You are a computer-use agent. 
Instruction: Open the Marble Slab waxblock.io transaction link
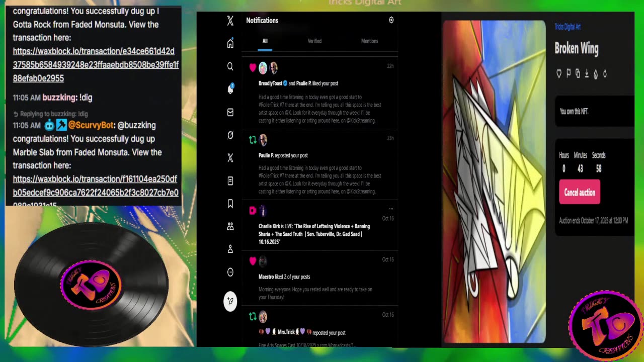pos(96,190)
